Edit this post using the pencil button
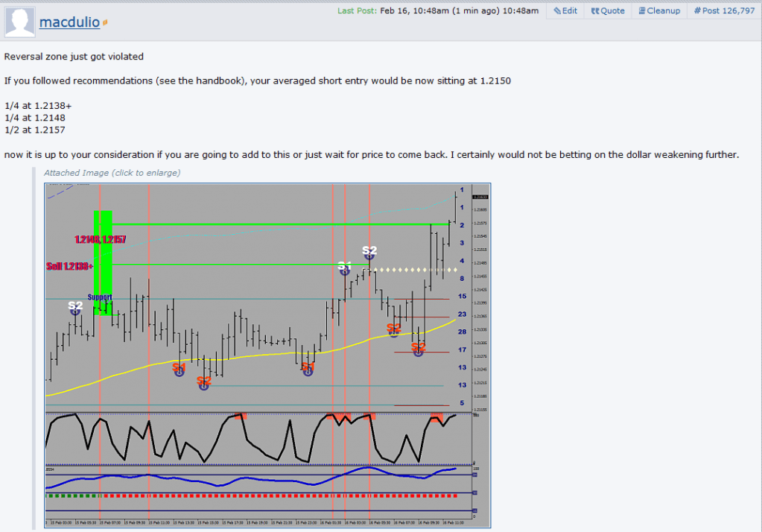This screenshot has width=762, height=532. click(565, 10)
